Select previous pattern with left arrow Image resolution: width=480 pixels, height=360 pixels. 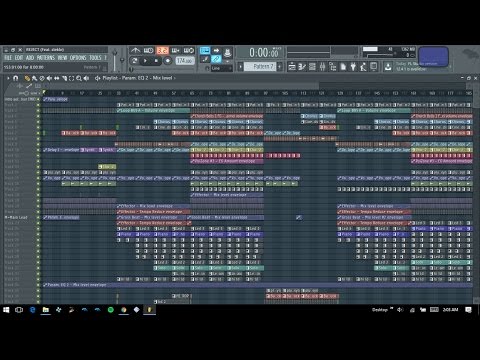click(x=240, y=67)
